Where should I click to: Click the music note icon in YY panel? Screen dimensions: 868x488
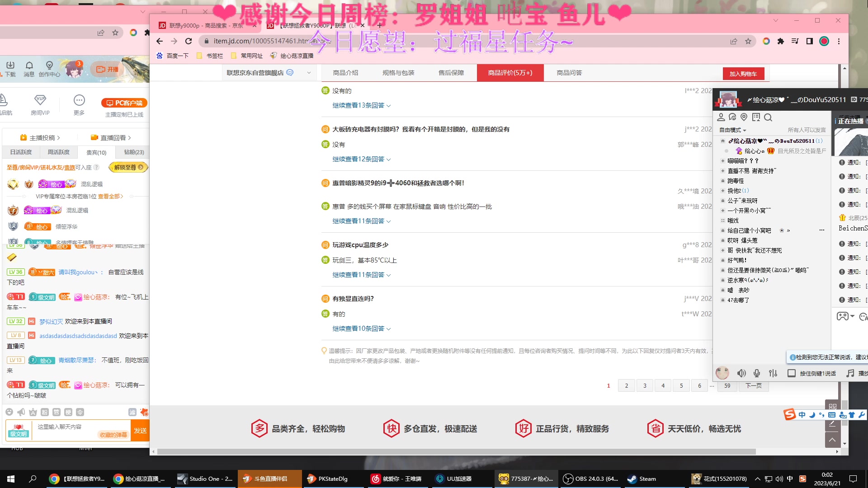click(x=850, y=373)
